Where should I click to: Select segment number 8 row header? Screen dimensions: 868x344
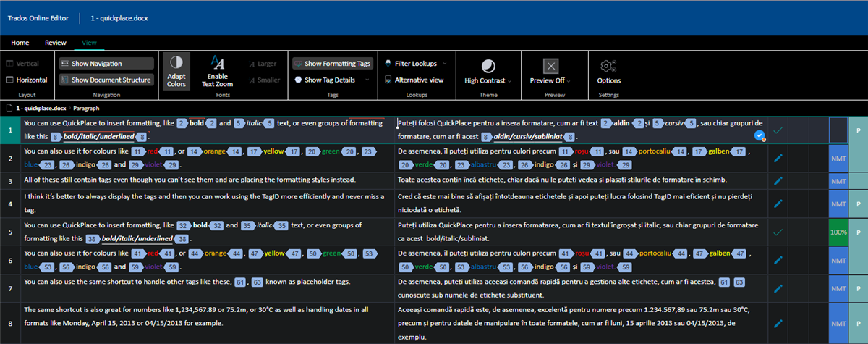pos(10,323)
